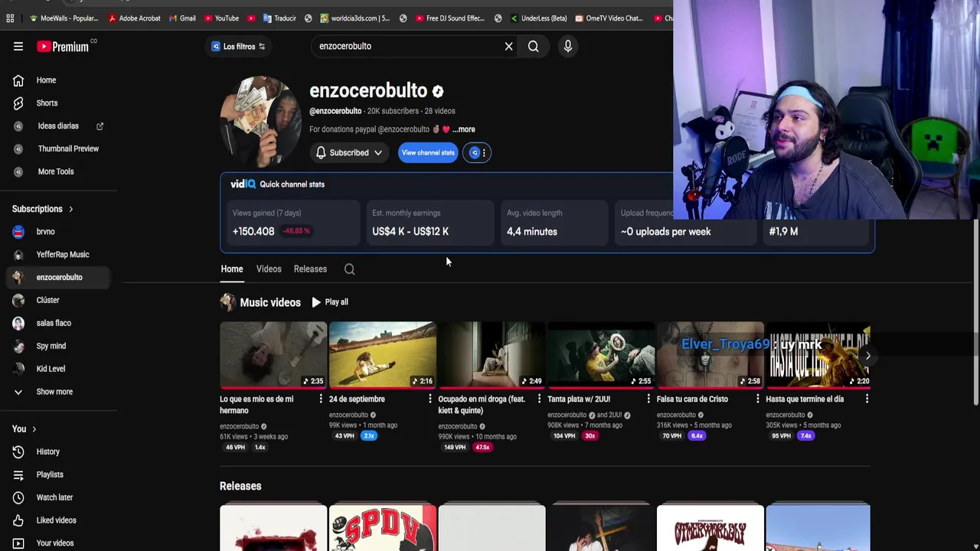980x551 pixels.
Task: Click the YouTube Premium logo
Action: point(63,46)
